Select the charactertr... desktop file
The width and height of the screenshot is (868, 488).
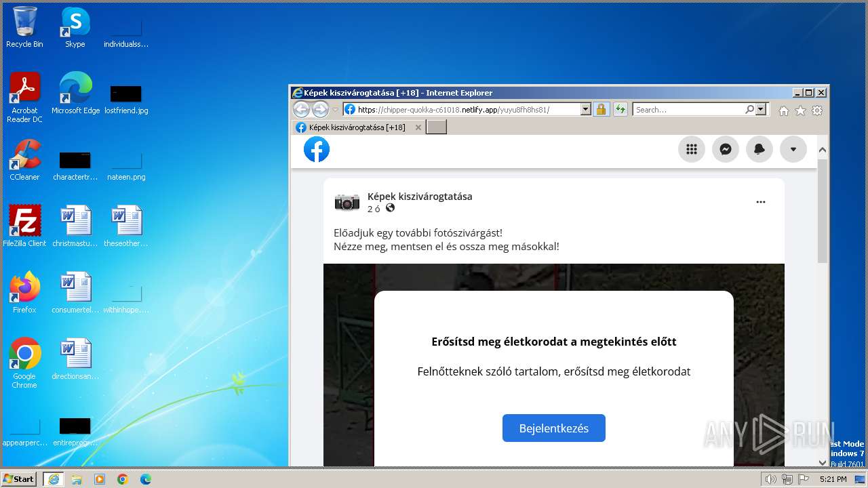tap(75, 165)
